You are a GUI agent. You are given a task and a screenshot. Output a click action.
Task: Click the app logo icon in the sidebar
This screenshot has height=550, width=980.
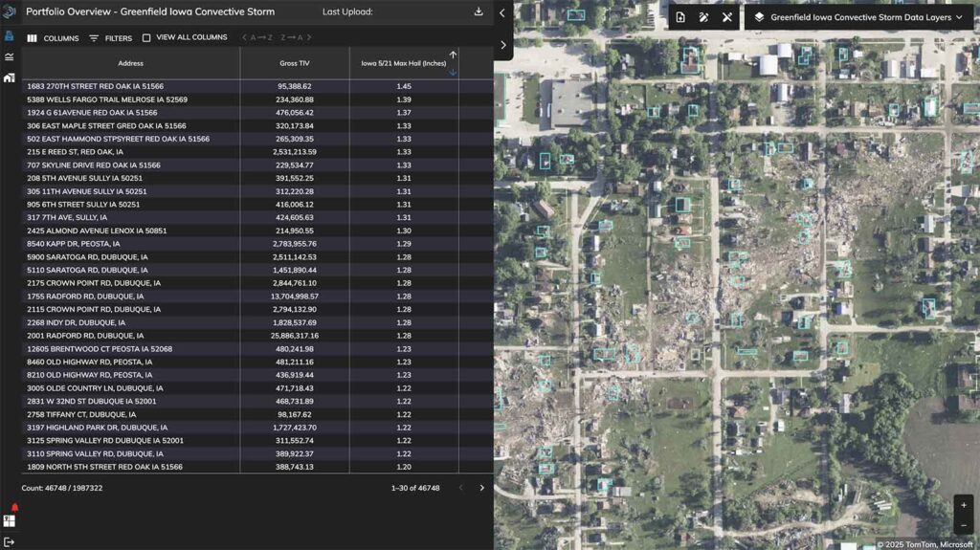9,11
